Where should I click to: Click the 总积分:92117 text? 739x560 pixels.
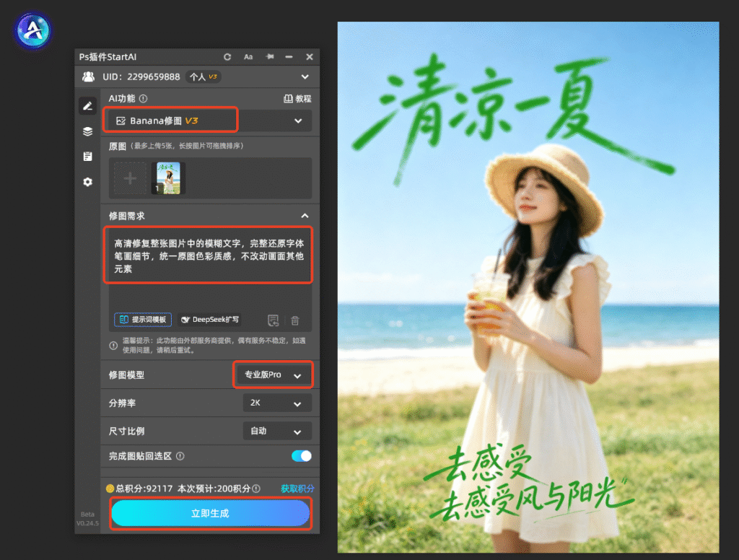[x=144, y=489]
